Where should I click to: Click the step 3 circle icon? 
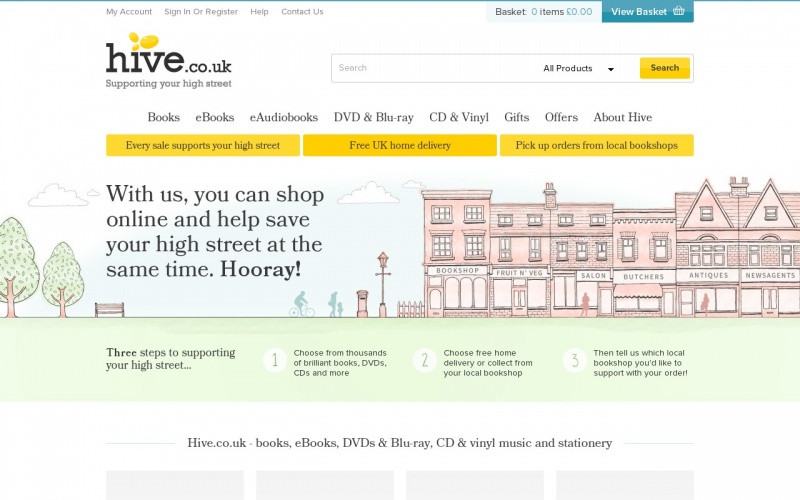(574, 360)
